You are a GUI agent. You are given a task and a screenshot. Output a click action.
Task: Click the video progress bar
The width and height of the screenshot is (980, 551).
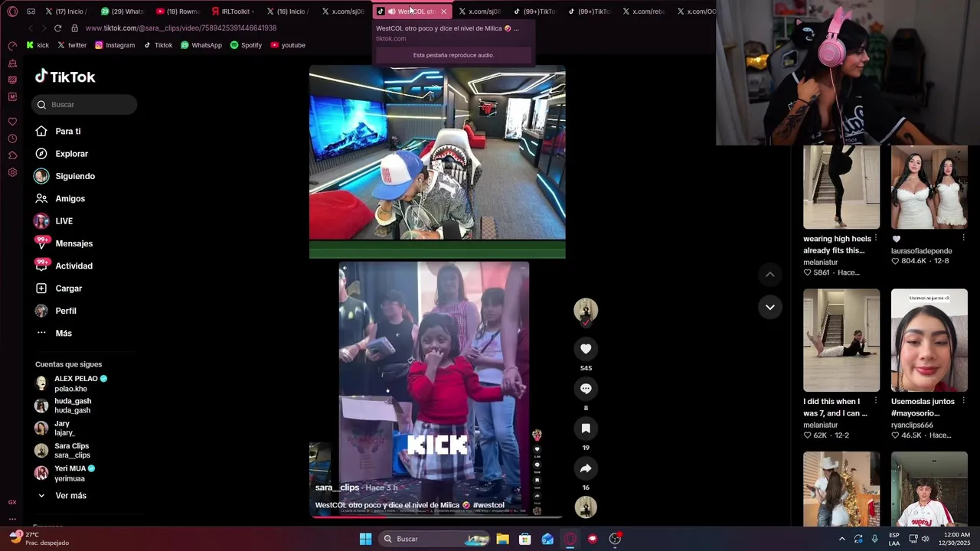437,517
